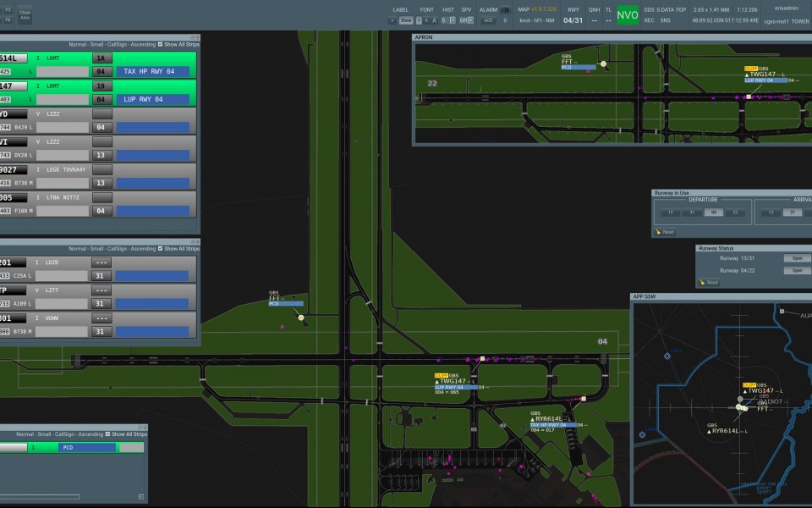
Task: Click Reset broom in Runway Status
Action: (709, 283)
